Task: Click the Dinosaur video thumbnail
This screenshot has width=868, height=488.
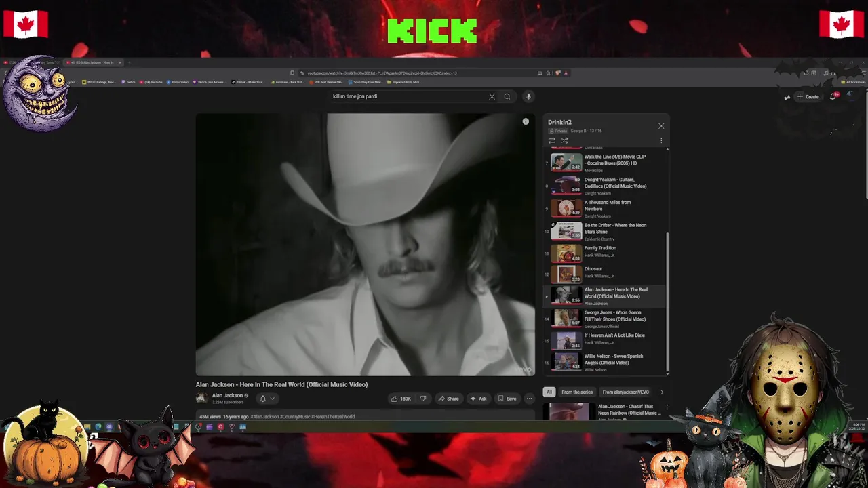Action: pyautogui.click(x=566, y=274)
